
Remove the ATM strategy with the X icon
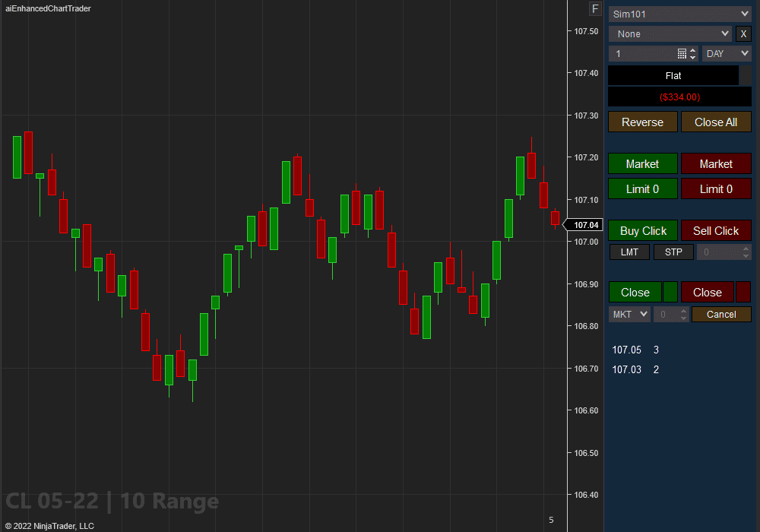[743, 33]
